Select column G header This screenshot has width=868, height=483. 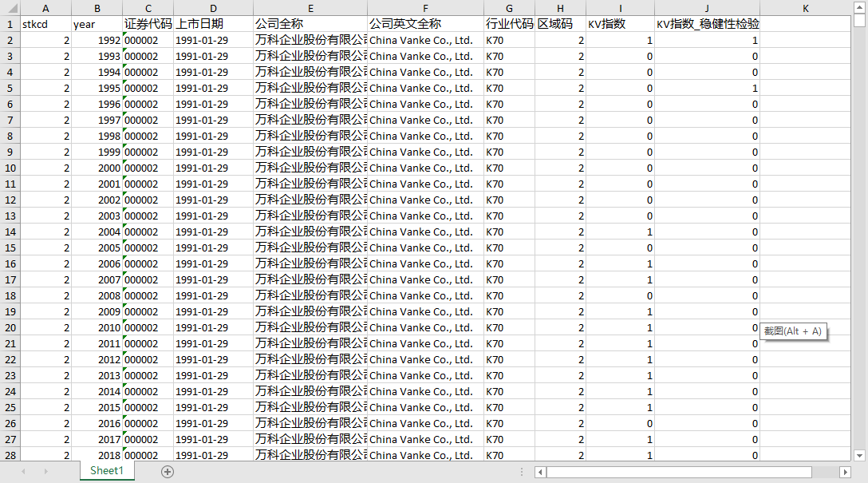(509, 8)
